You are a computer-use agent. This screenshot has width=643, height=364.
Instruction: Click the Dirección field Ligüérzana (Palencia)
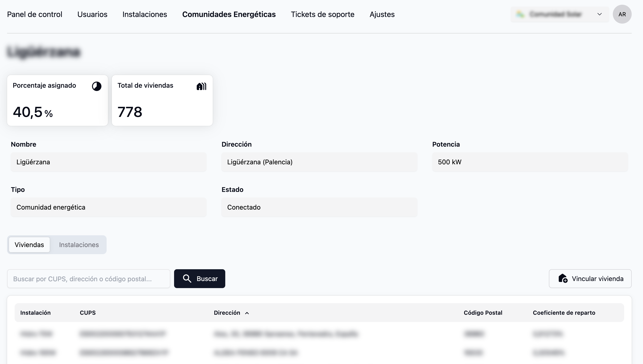pos(319,162)
